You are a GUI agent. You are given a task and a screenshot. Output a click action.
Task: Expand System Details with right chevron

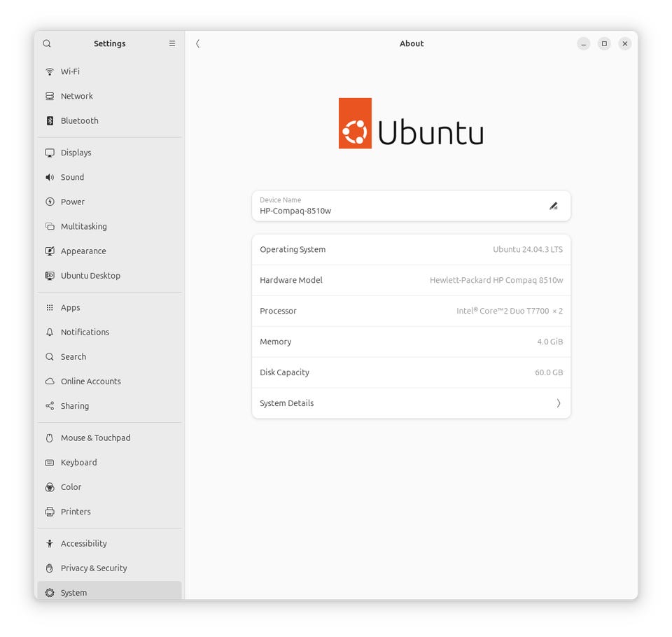coord(558,403)
